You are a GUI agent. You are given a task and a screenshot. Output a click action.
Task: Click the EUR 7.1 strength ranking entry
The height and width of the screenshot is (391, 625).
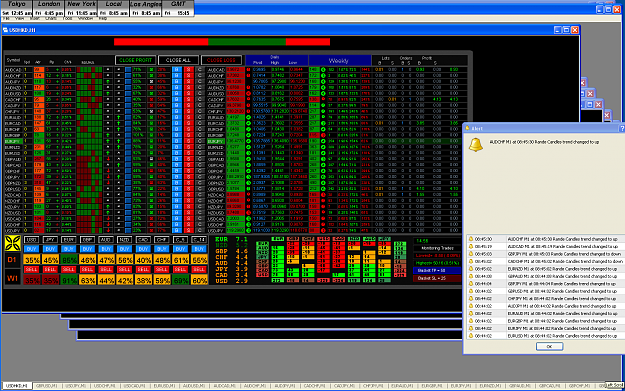pos(232,239)
